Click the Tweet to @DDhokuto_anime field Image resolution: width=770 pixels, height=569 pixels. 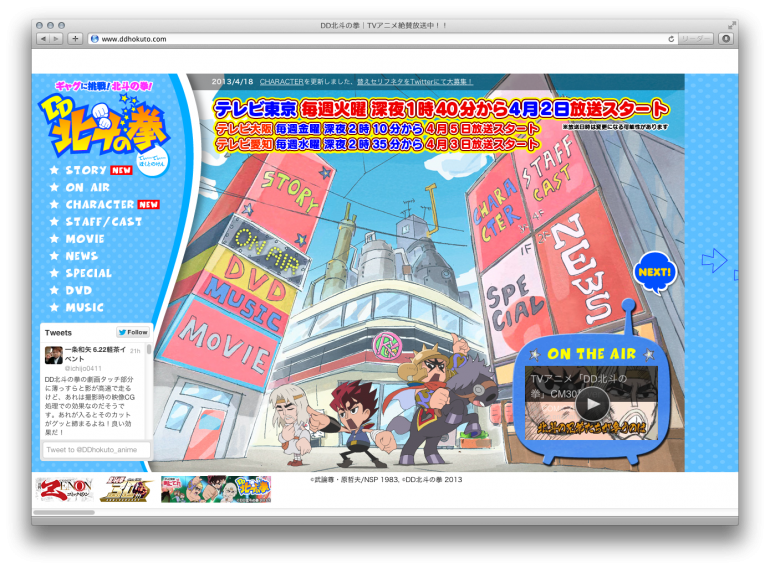(x=96, y=451)
